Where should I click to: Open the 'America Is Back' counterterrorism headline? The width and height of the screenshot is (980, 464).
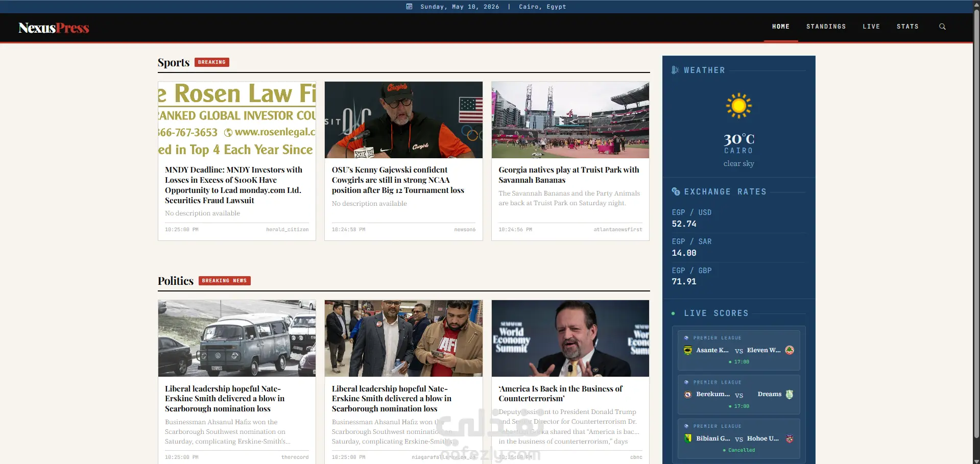(561, 394)
